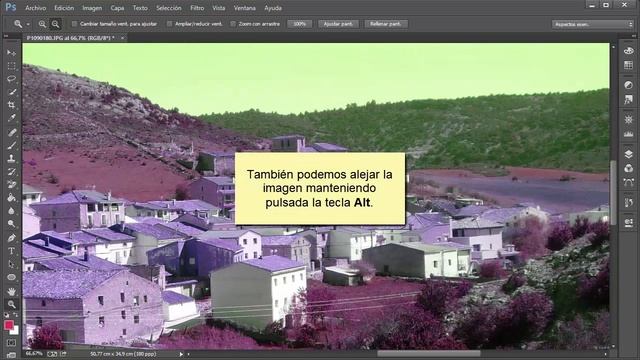Expand the tools panel to two columns

click(x=6, y=36)
